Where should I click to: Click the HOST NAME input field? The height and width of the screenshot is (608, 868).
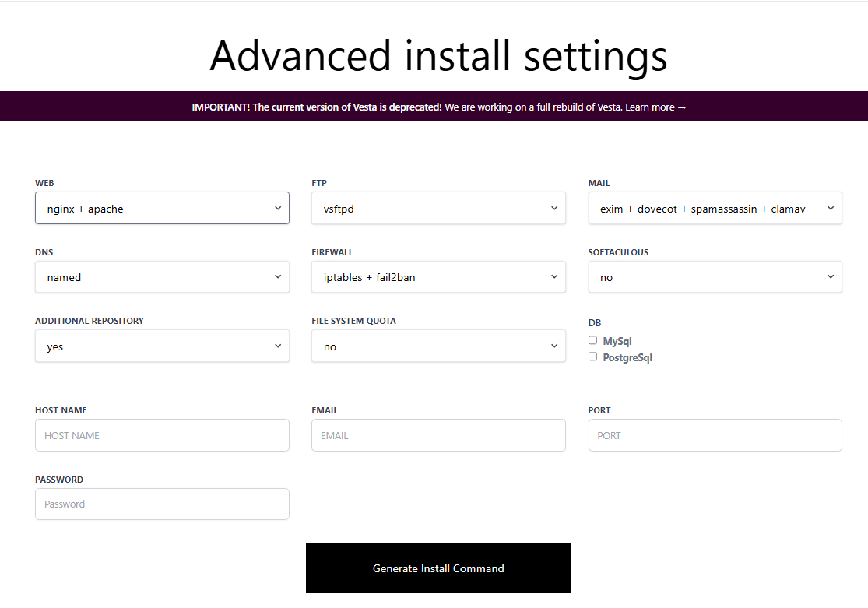[x=162, y=435]
